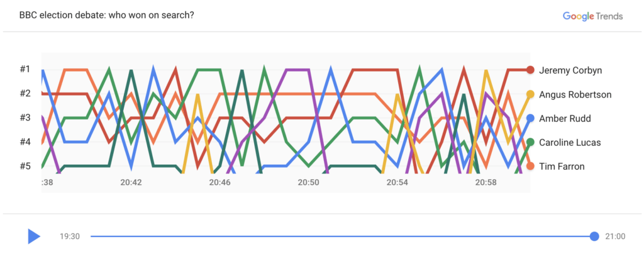Click the 20:58 time axis marker

486,182
